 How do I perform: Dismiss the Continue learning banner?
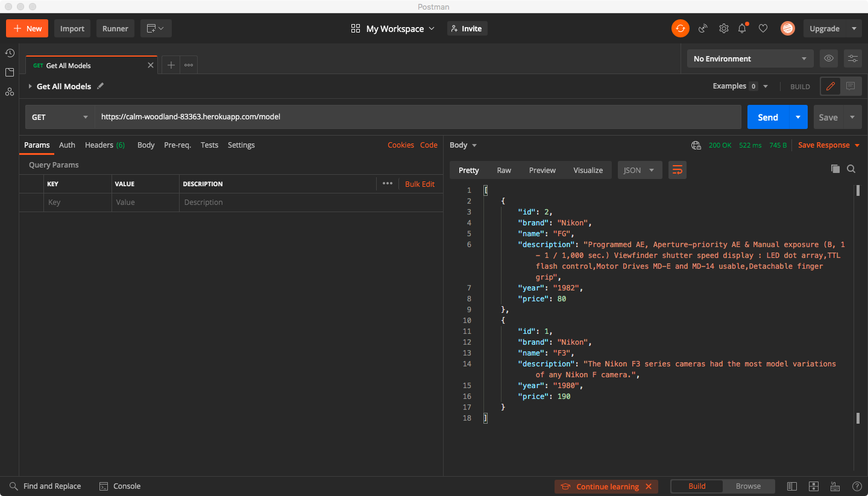649,486
